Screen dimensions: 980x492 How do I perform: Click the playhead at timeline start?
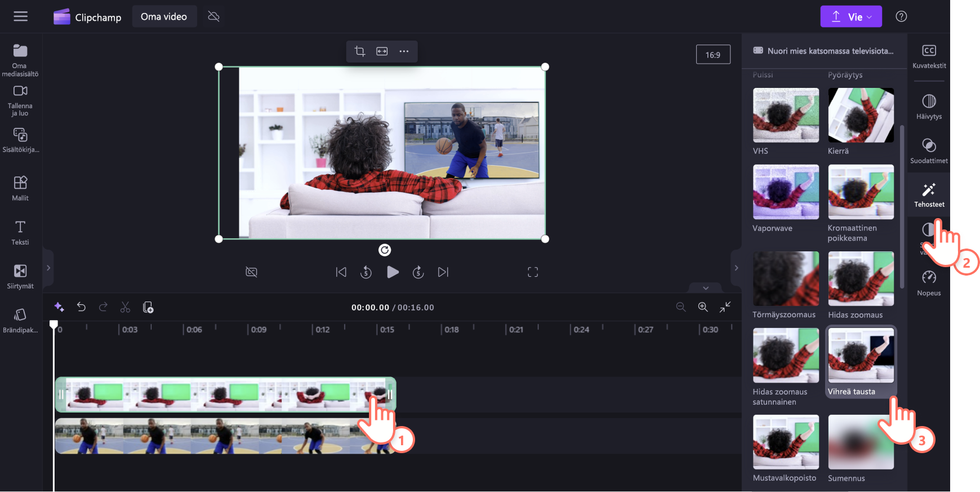coord(54,325)
